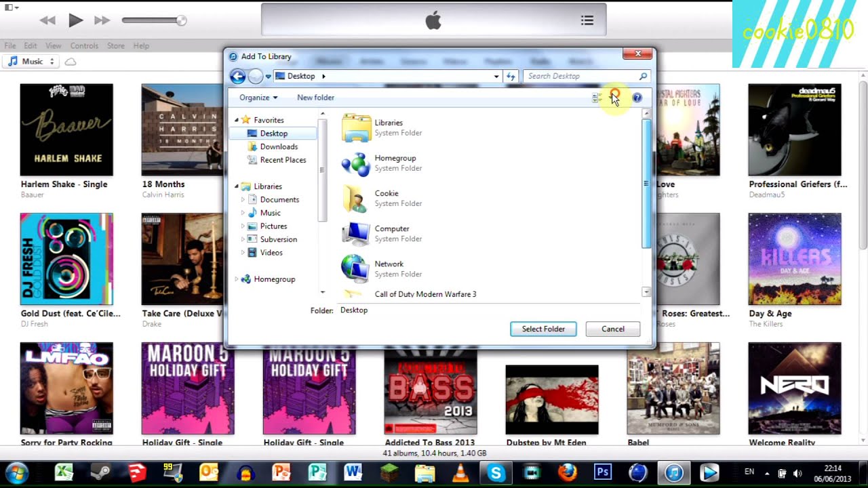
Task: Open the File menu in iTunes
Action: pos(10,45)
